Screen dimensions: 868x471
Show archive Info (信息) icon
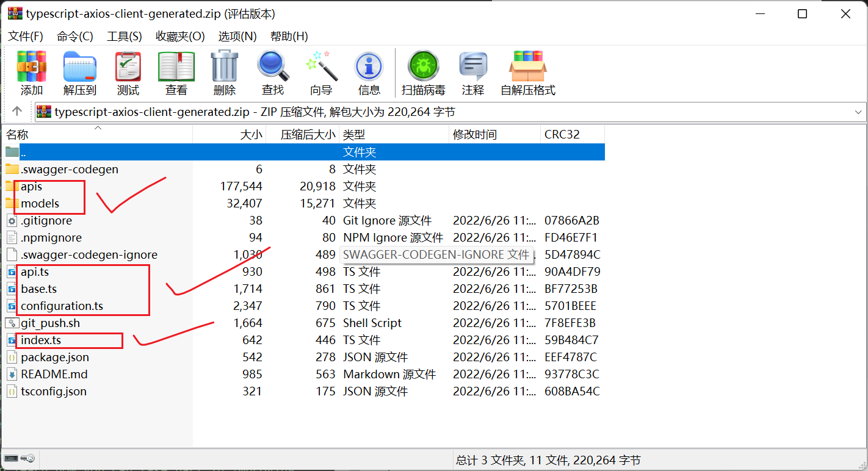pos(369,67)
